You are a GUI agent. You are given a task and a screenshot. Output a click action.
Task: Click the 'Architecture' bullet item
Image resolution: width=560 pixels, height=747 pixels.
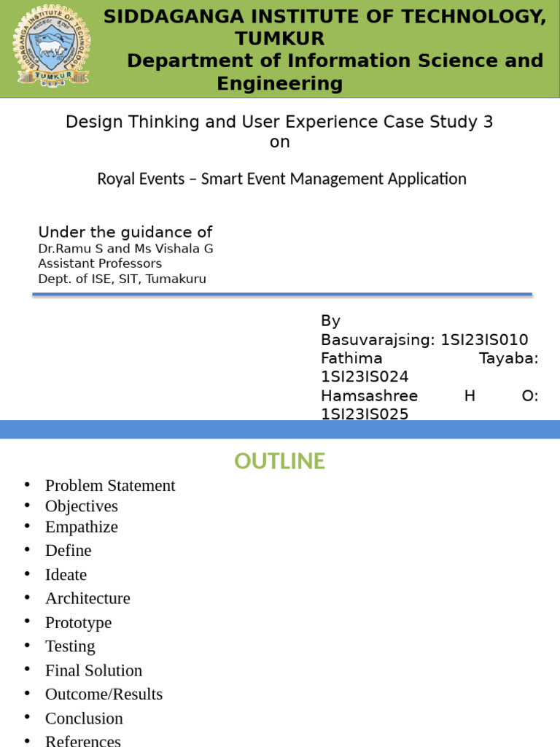pos(87,598)
